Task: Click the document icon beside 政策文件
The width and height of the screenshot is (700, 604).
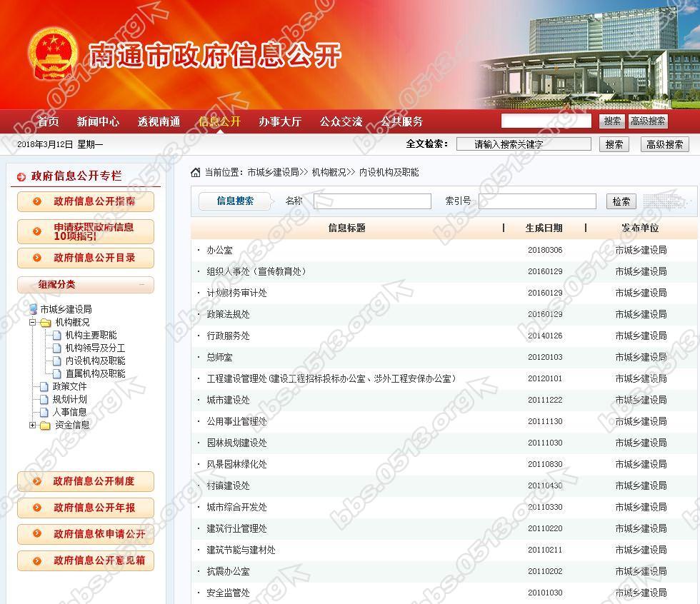Action: (x=44, y=386)
